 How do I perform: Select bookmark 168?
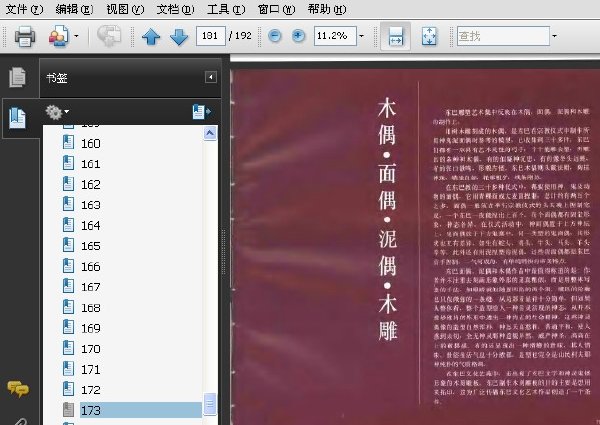[x=91, y=308]
